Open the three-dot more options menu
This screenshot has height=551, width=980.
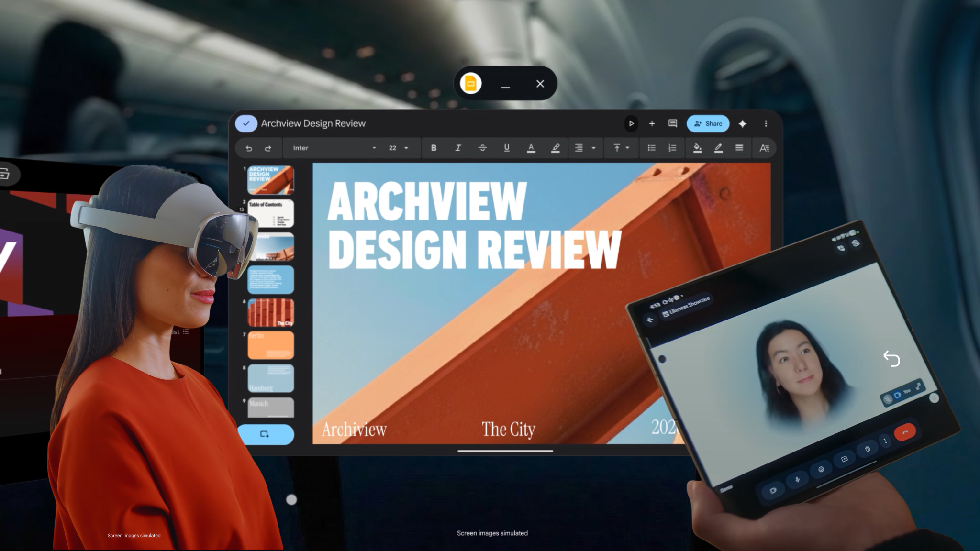pyautogui.click(x=766, y=123)
